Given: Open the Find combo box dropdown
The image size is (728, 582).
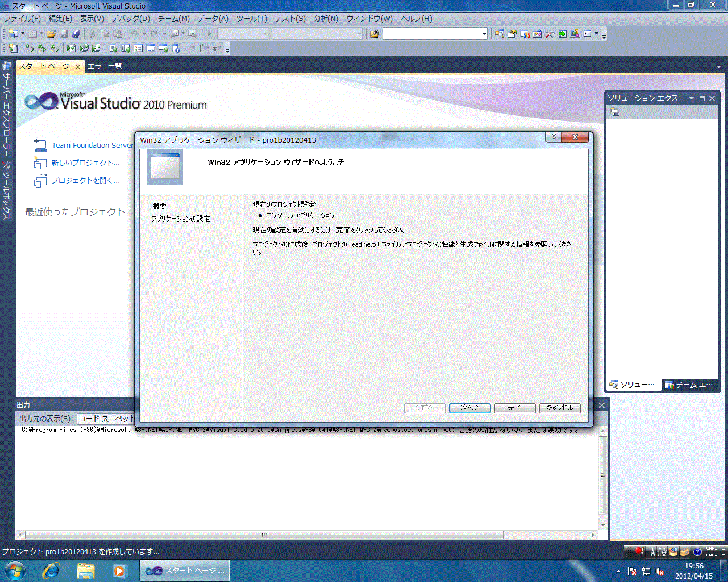Looking at the screenshot, I should 485,34.
